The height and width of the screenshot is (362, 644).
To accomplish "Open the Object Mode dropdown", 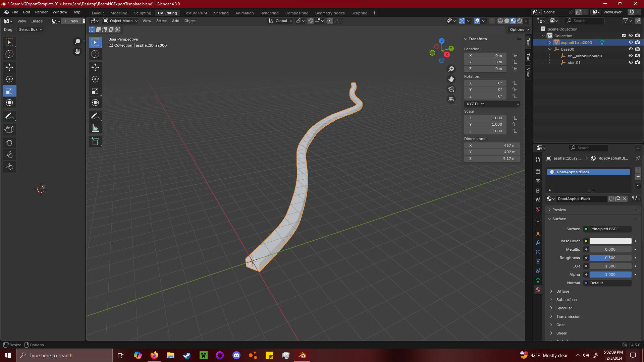I will click(121, 21).
